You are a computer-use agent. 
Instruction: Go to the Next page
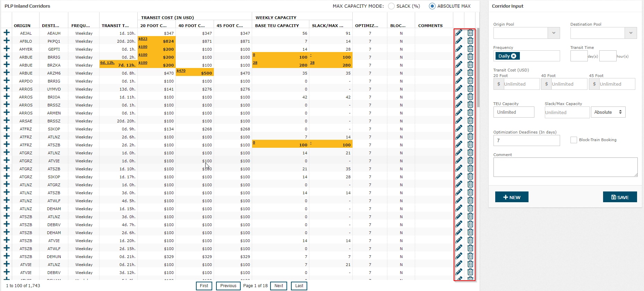point(279,286)
